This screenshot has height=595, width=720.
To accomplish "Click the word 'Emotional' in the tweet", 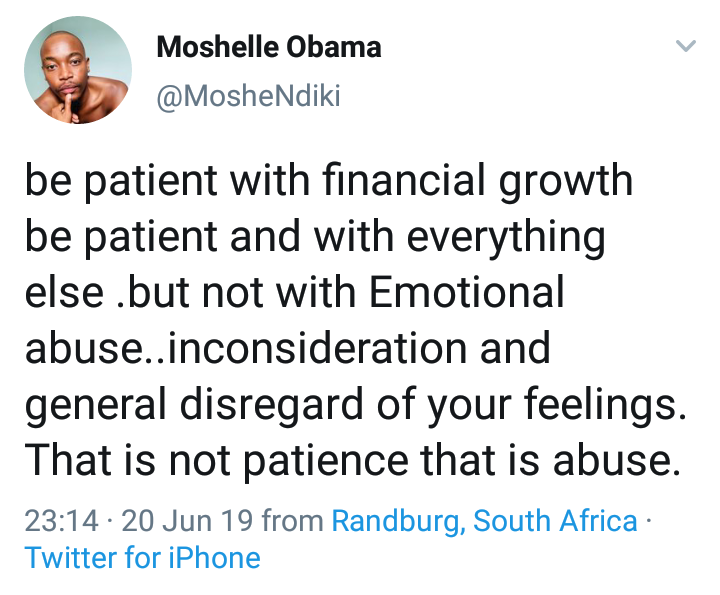I will point(467,292).
